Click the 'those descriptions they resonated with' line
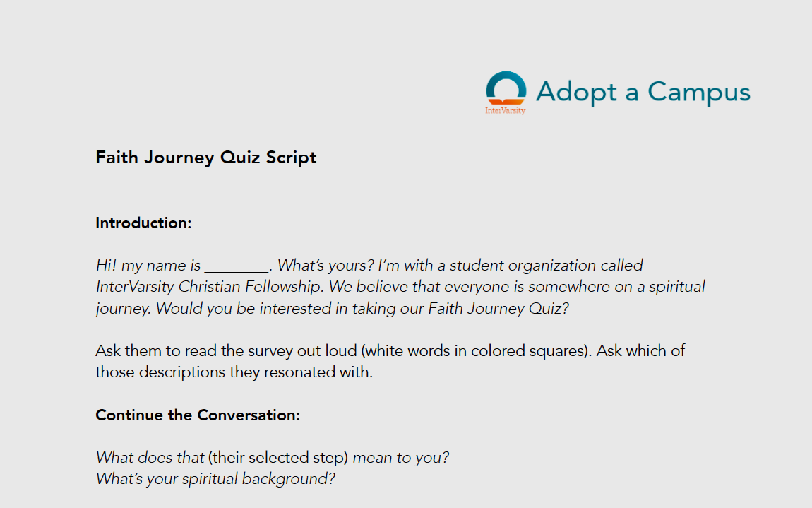 (x=234, y=372)
